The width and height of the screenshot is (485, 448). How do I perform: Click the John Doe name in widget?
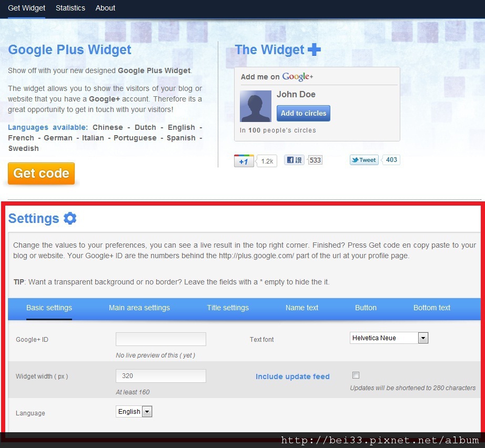point(296,94)
